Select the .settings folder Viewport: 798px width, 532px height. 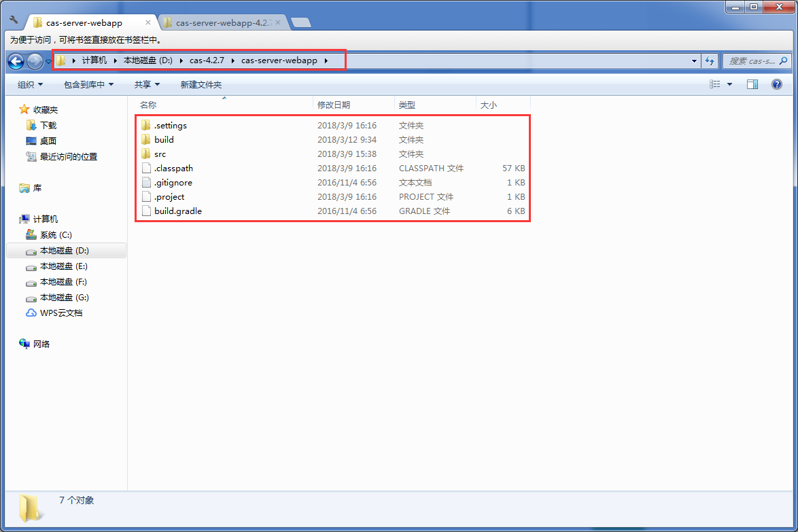point(170,125)
